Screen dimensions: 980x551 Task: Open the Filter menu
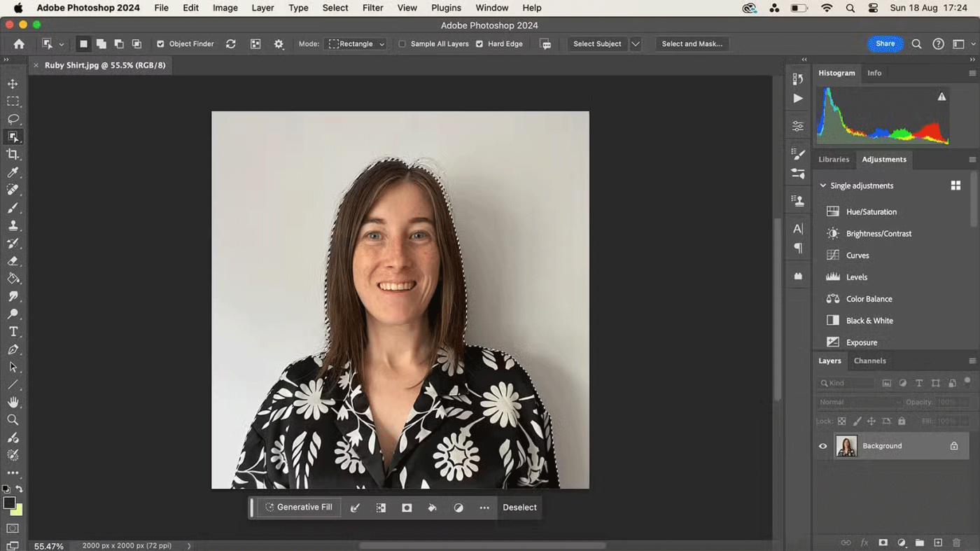coord(372,8)
